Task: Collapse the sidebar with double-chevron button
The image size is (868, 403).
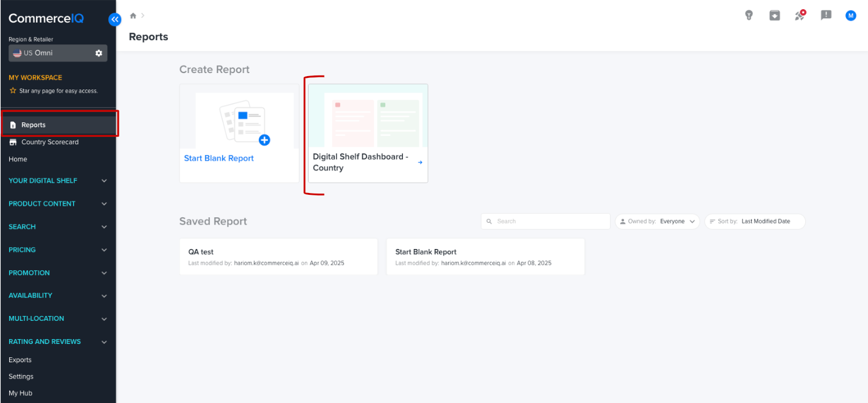Action: coord(115,19)
